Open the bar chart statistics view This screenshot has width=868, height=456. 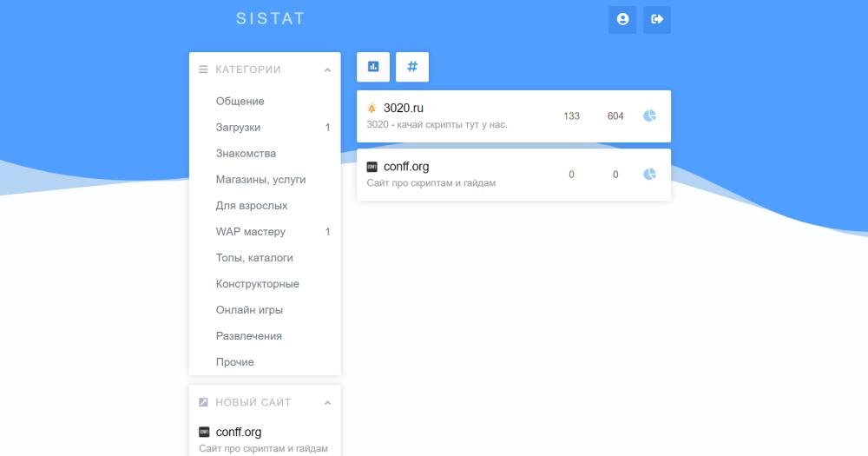click(373, 67)
